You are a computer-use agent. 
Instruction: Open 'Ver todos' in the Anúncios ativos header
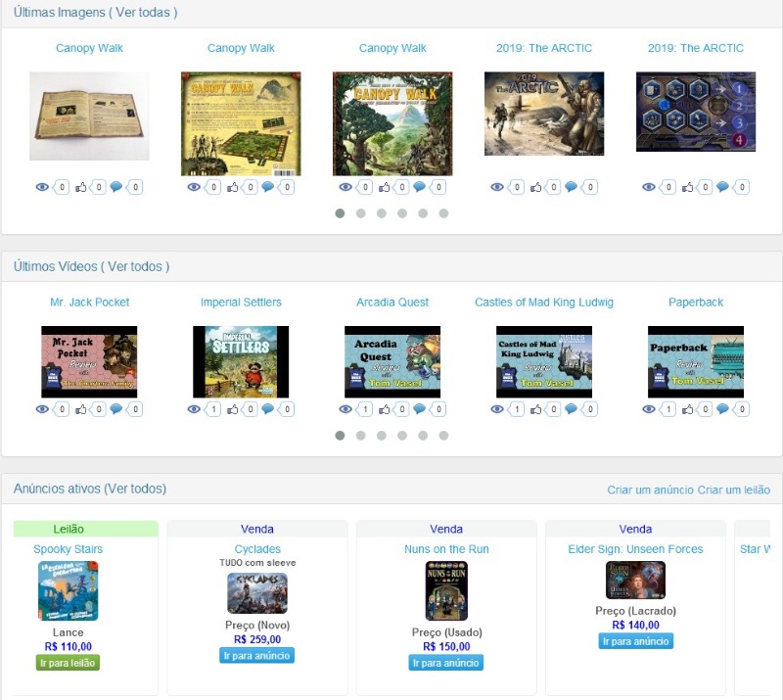click(x=135, y=489)
